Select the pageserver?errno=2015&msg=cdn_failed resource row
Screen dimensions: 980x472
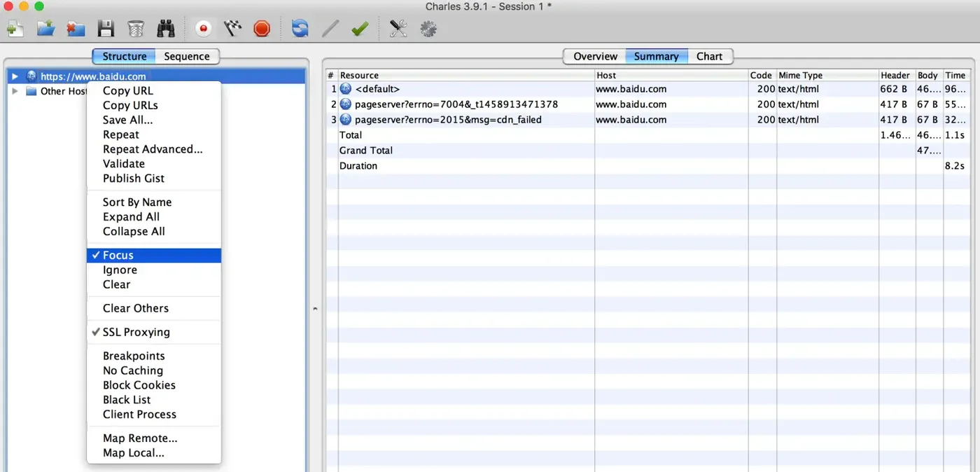coord(648,120)
